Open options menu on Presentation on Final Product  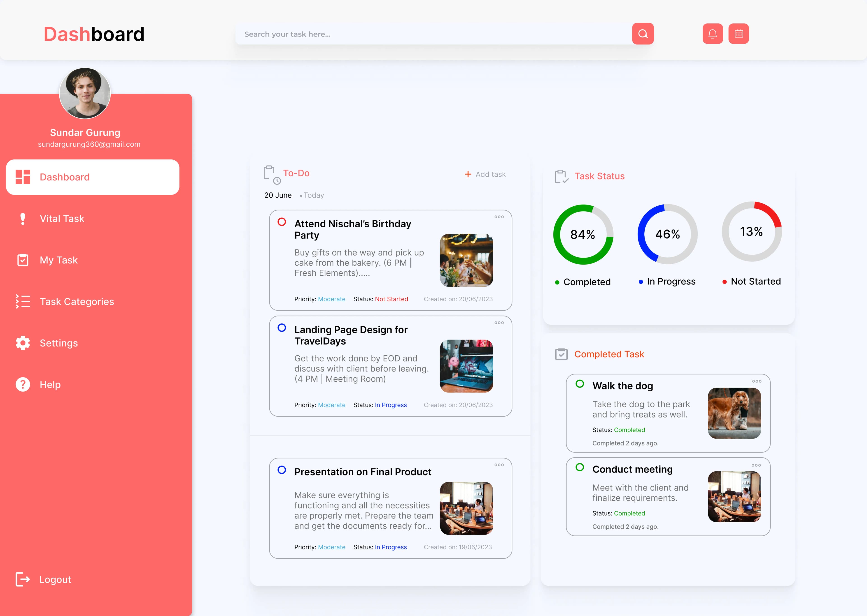pos(499,465)
